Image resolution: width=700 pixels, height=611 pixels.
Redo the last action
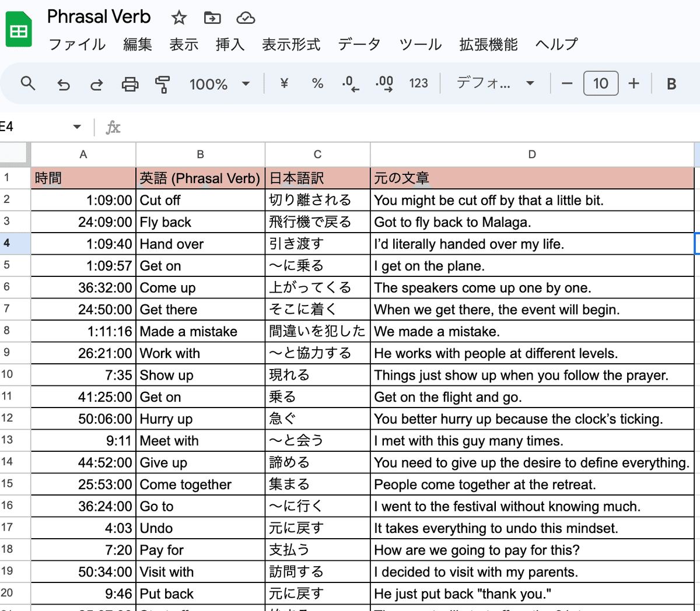coord(97,83)
